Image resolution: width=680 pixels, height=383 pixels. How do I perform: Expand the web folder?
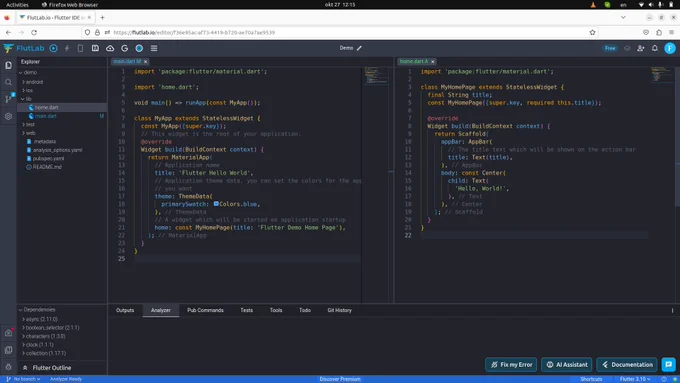[23, 133]
